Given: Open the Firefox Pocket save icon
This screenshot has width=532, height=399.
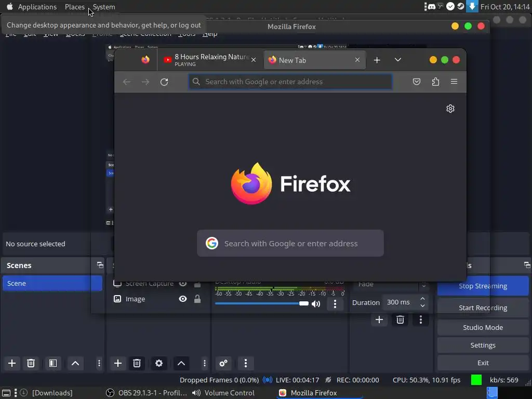Looking at the screenshot, I should [417, 82].
